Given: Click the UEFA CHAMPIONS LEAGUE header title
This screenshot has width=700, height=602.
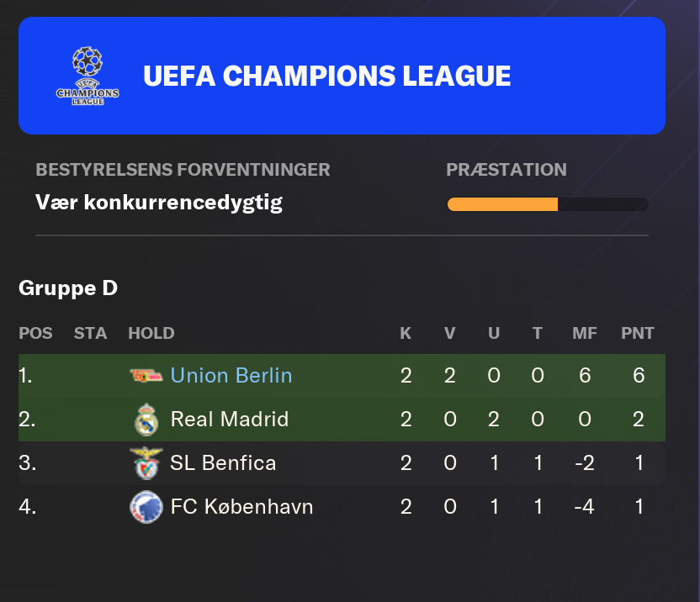Looking at the screenshot, I should pos(326,76).
